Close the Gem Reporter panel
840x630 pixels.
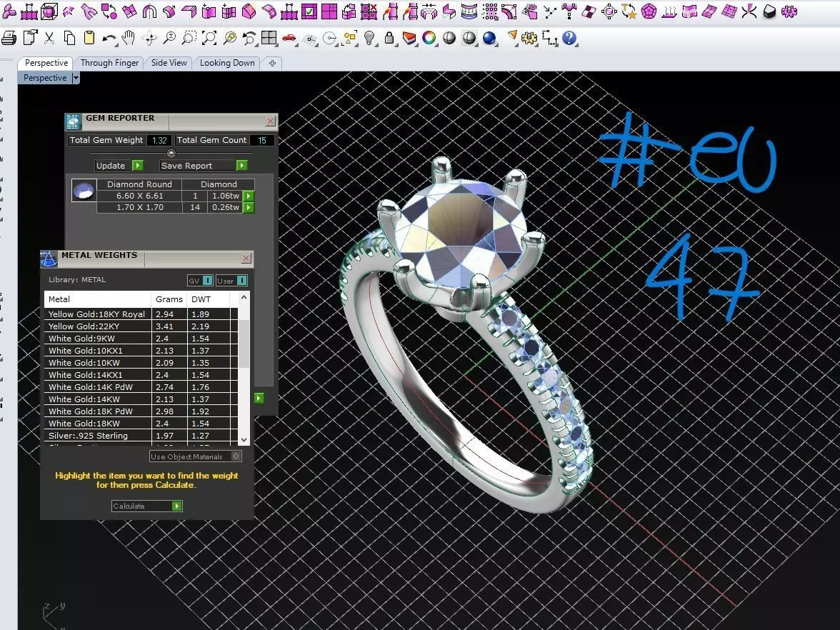270,121
